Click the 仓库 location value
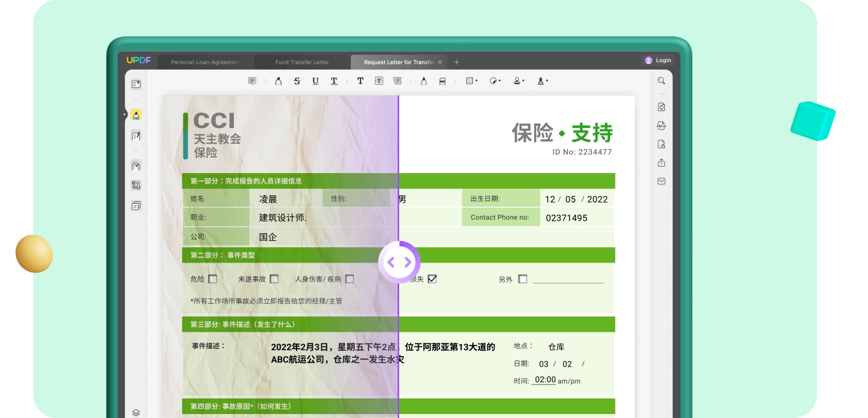Viewport: 868px width, 418px height. 556,347
